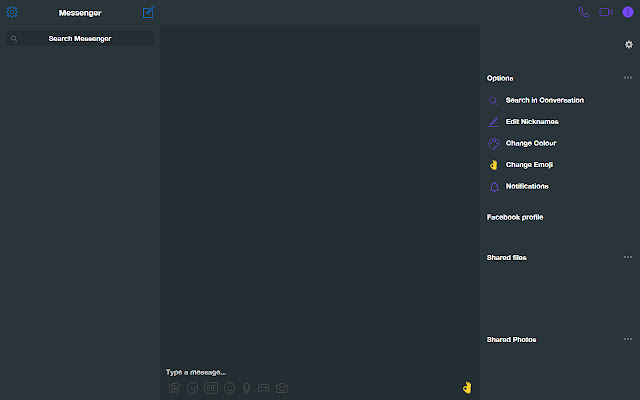Click the Messenger title in sidebar

pyautogui.click(x=80, y=13)
